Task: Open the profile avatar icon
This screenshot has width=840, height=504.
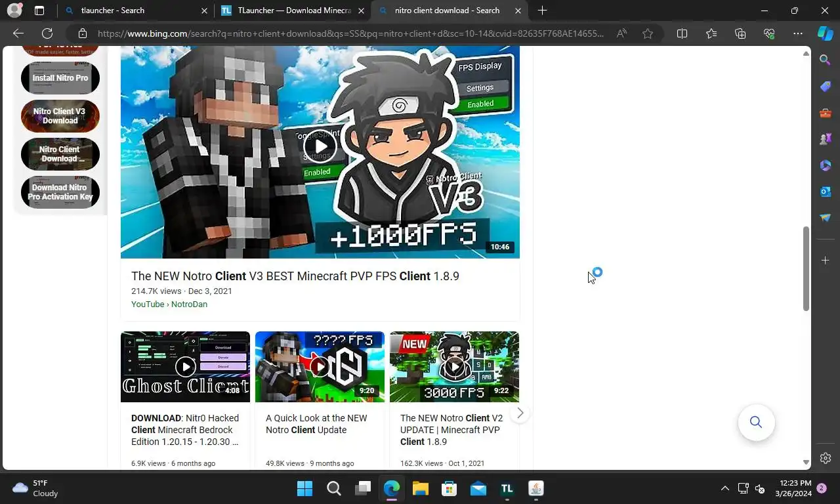Action: tap(14, 10)
